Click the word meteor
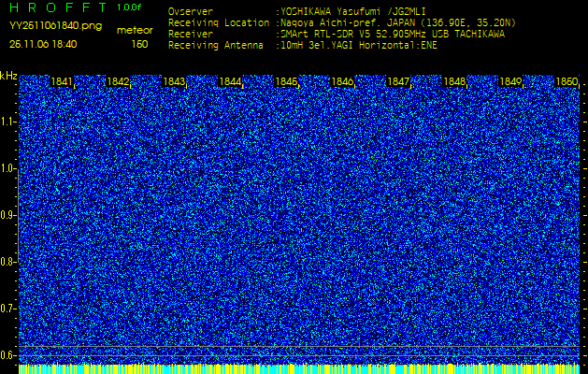 135,31
